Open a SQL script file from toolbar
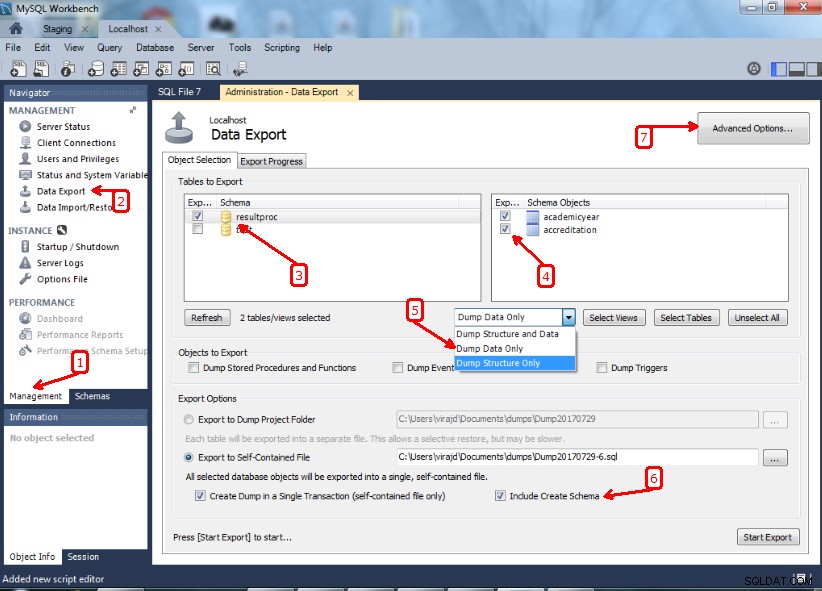Screen dimensions: 822x591 coord(41,69)
